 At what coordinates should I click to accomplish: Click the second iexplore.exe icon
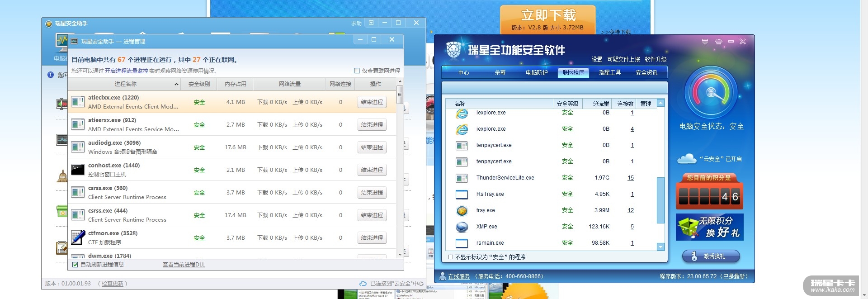(462, 129)
